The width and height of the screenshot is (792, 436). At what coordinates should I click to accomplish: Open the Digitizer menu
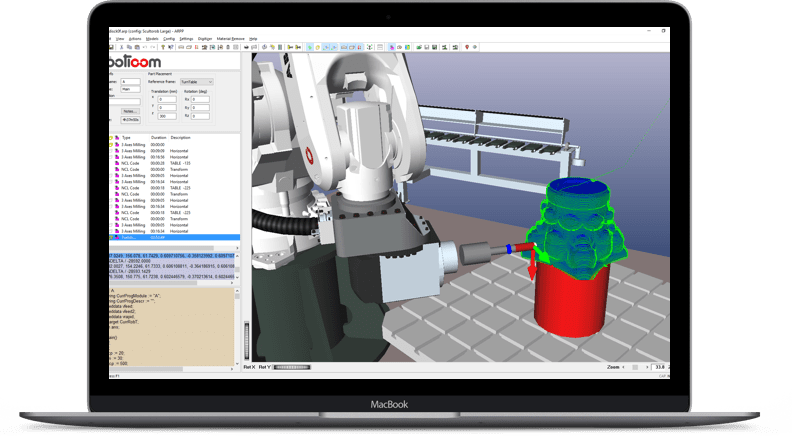[x=204, y=38]
